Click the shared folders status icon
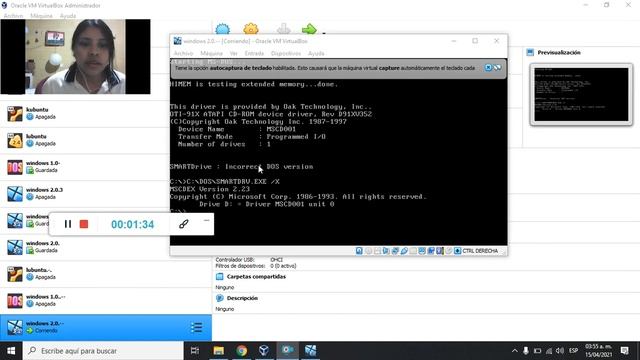The width and height of the screenshot is (640, 360). 413,251
